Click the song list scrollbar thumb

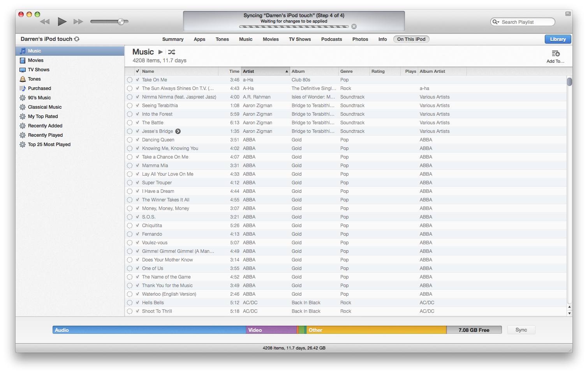569,82
